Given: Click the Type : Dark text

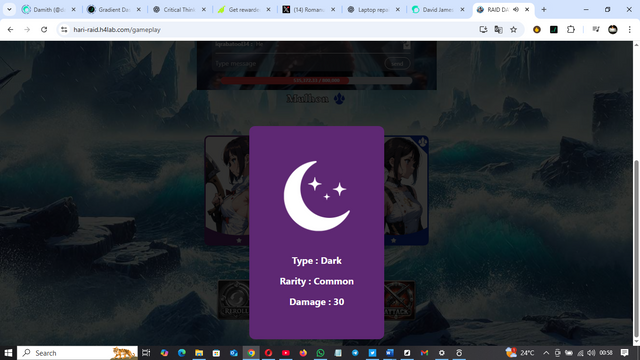Looking at the screenshot, I should click(x=317, y=261).
